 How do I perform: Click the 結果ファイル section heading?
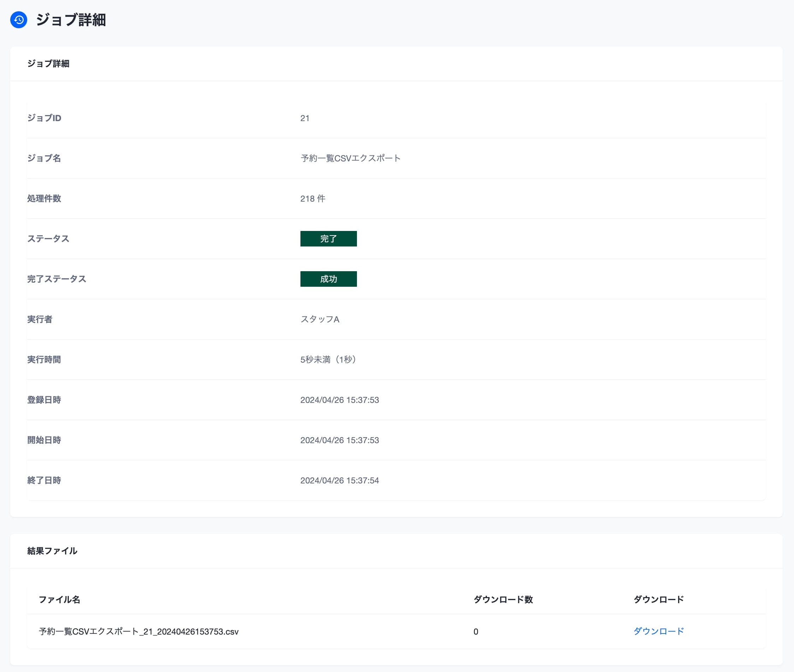[x=52, y=551]
